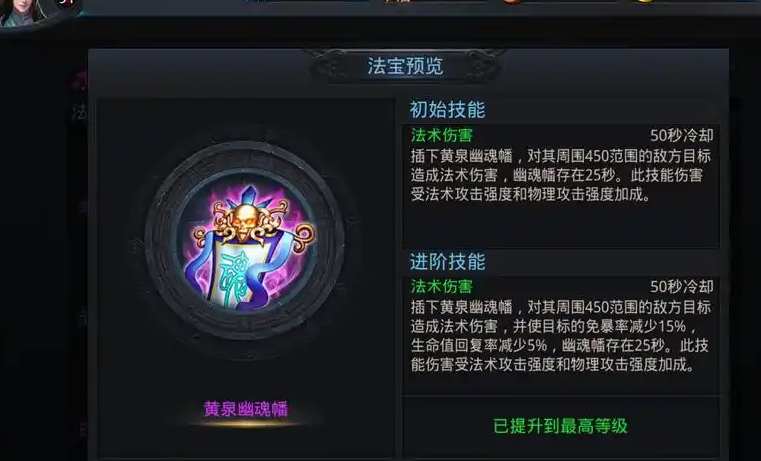
Task: Select the orange currency icon in top bar
Action: (513, 2)
